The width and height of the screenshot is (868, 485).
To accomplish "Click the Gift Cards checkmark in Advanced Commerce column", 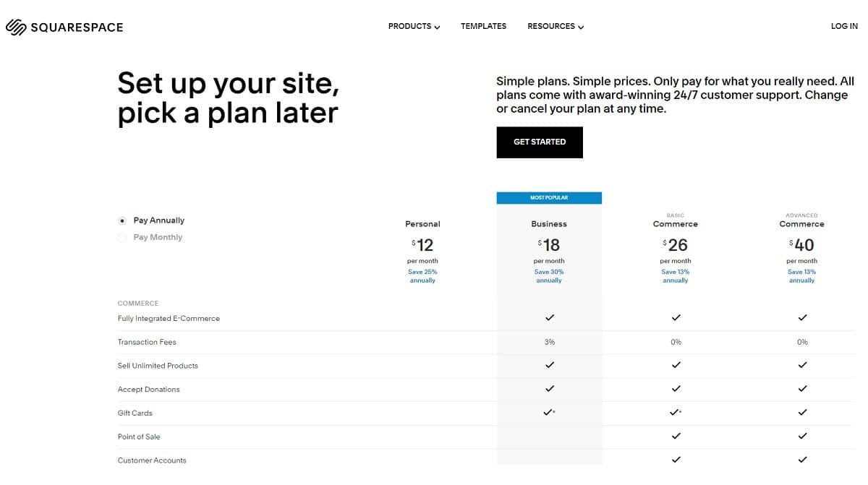I will pyautogui.click(x=802, y=413).
